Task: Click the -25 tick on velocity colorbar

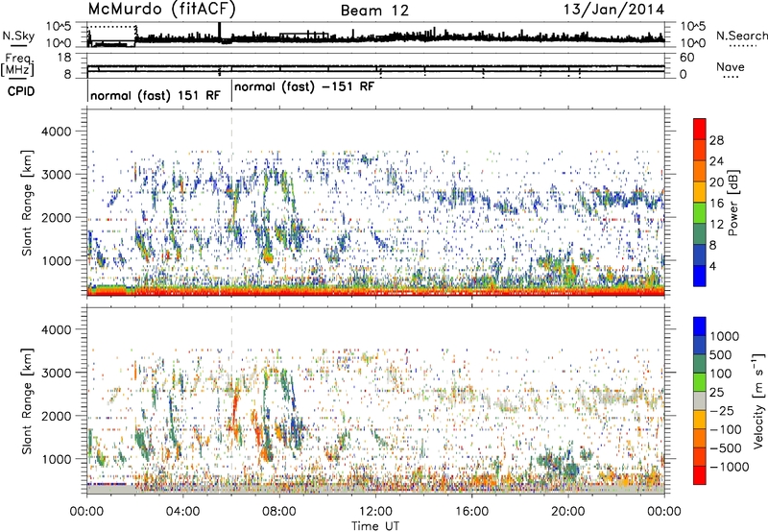Action: (722, 410)
